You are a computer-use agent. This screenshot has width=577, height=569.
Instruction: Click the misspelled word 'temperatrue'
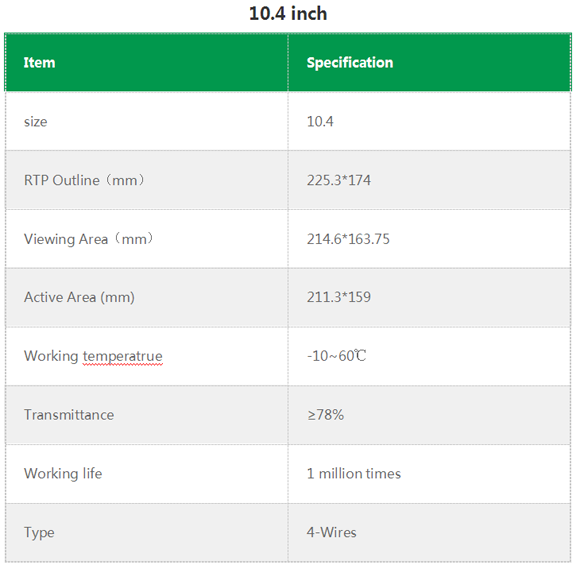click(x=123, y=357)
